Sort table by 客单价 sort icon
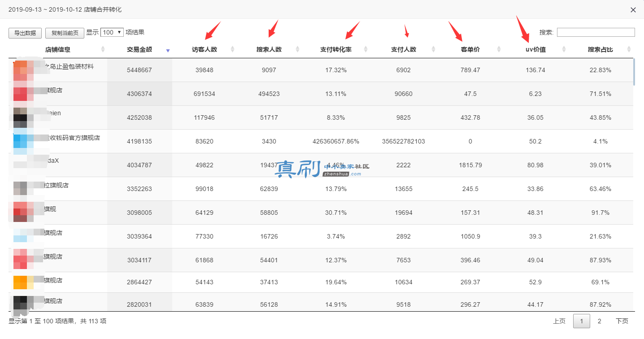The width and height of the screenshot is (644, 339). point(499,49)
